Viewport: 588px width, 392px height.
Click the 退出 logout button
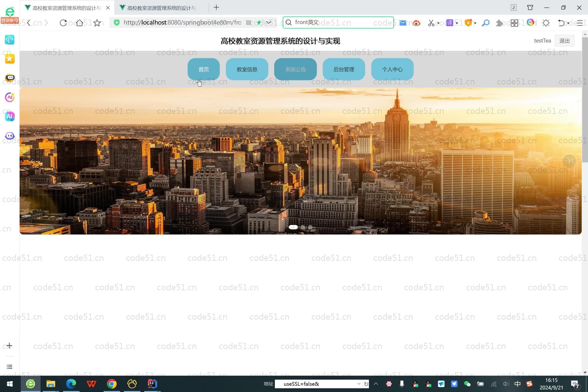pos(564,41)
